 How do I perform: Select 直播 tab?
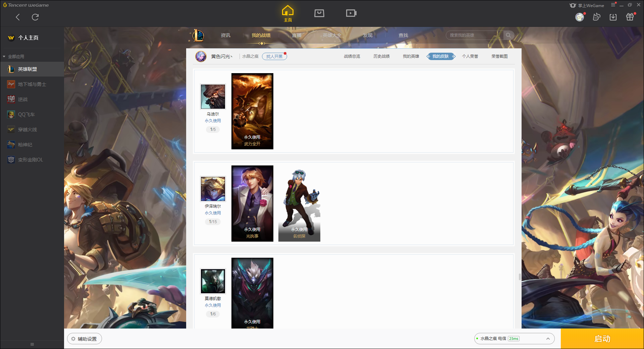point(297,35)
